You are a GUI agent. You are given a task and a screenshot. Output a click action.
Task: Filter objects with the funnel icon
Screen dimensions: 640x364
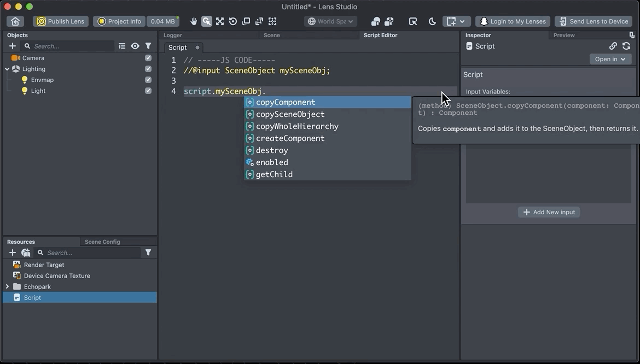point(148,46)
